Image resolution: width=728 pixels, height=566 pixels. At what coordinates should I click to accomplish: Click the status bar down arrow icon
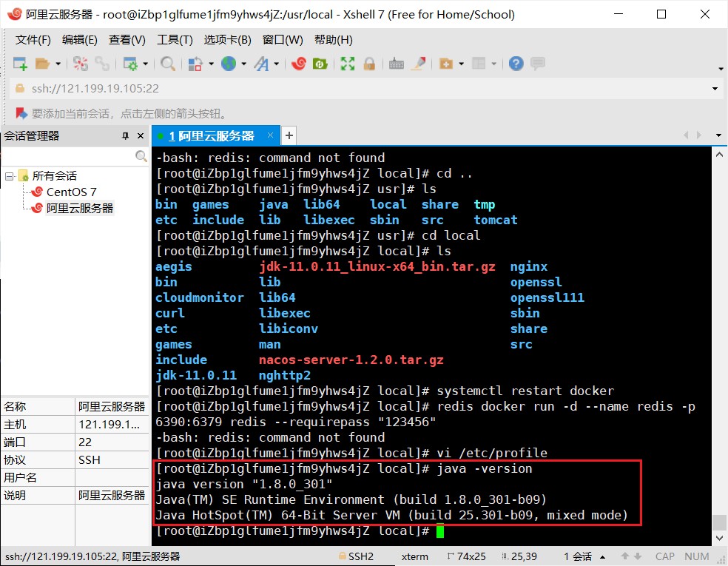click(638, 556)
